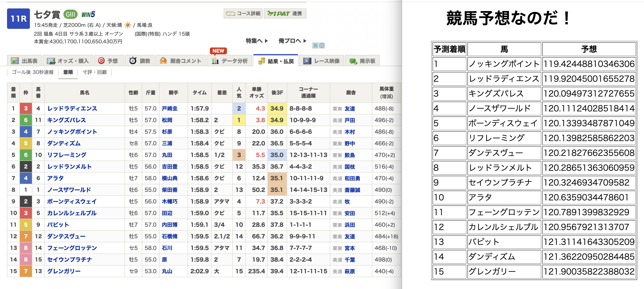The image size is (644, 289).
Task: Open jockey 横山典 link
Action: 170,178
